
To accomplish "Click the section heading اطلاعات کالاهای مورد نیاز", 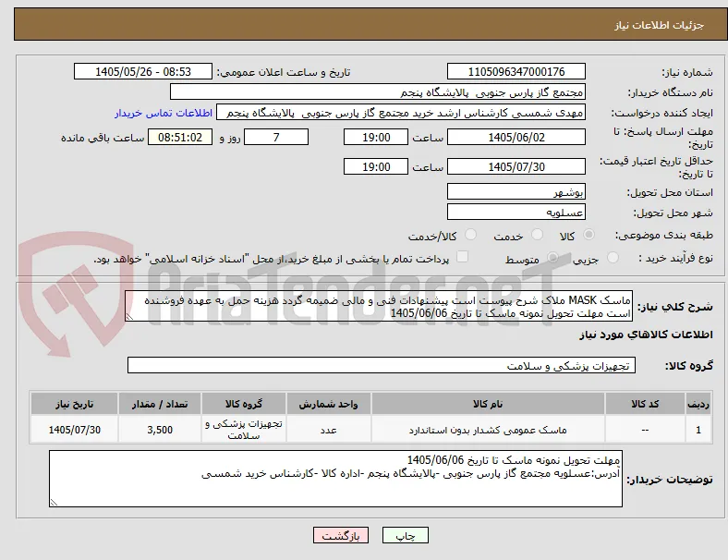I will (646, 335).
